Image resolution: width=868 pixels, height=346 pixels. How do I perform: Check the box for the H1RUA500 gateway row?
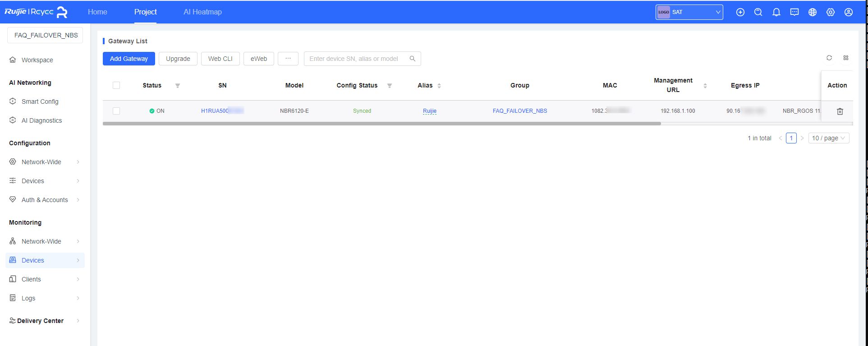click(x=116, y=111)
